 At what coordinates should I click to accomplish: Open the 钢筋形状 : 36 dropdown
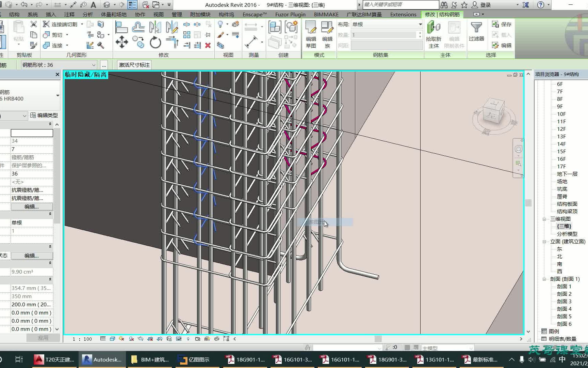pyautogui.click(x=94, y=65)
